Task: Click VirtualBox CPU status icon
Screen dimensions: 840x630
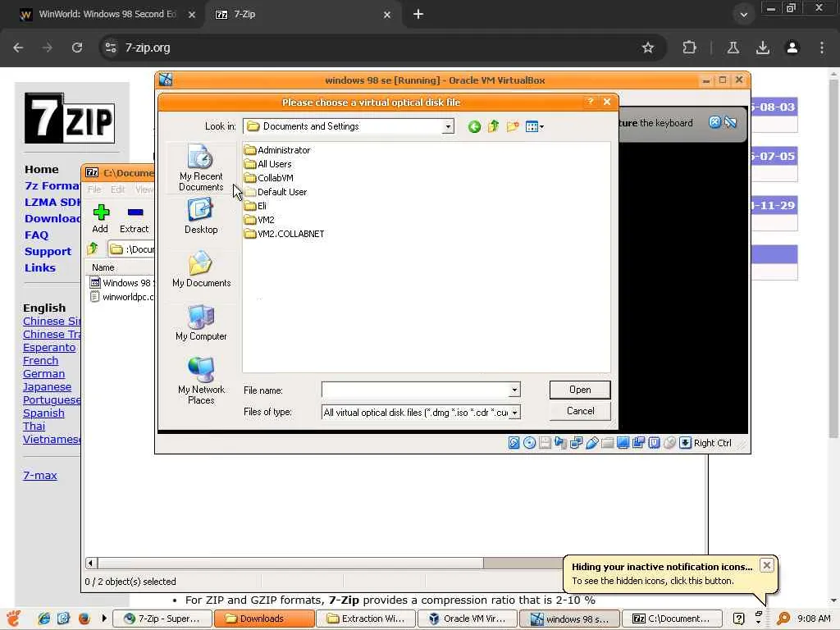Action: [654, 442]
